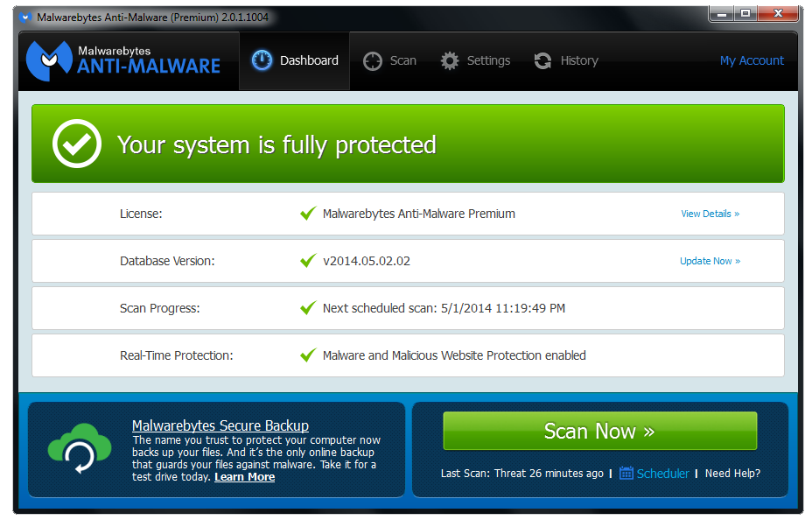This screenshot has height=520, width=812.
Task: Open the Scheduler link
Action: (662, 474)
